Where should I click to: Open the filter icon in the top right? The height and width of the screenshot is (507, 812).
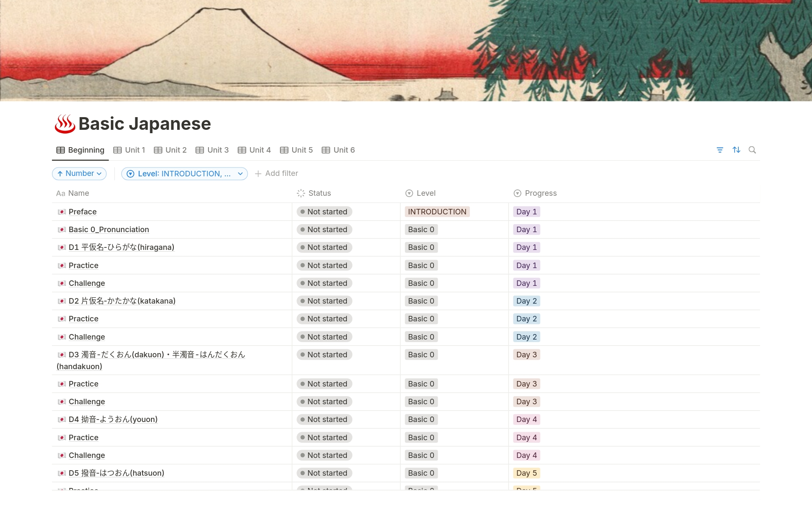point(720,150)
